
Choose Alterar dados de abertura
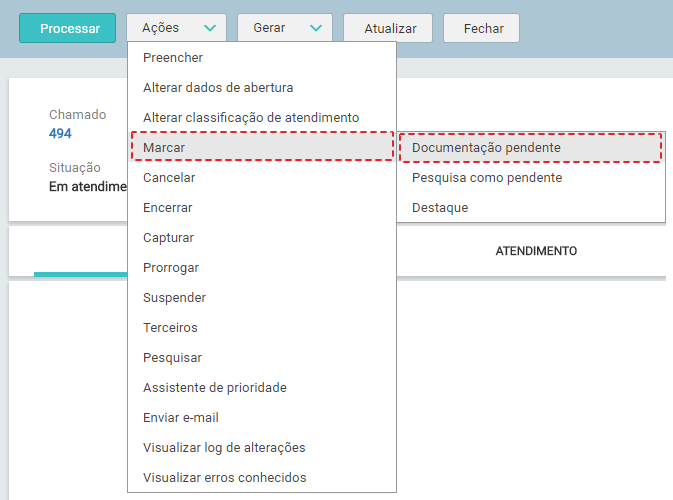coord(262,88)
